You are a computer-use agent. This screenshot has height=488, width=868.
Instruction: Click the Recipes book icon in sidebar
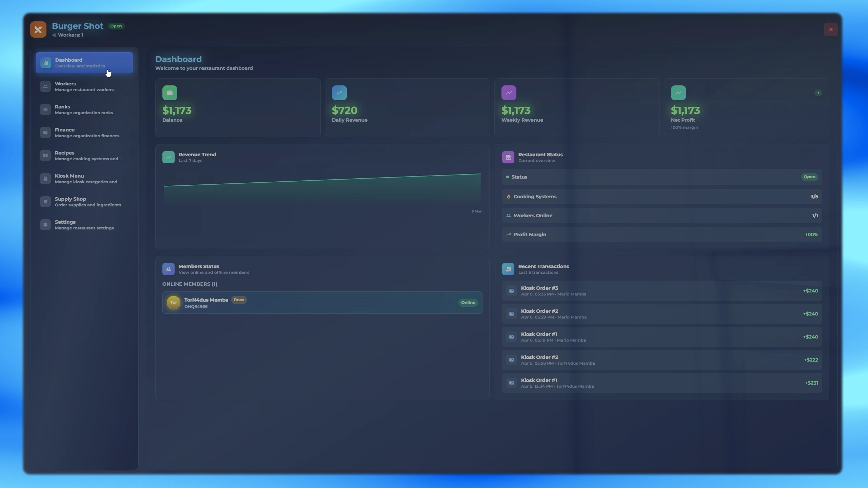tap(45, 156)
